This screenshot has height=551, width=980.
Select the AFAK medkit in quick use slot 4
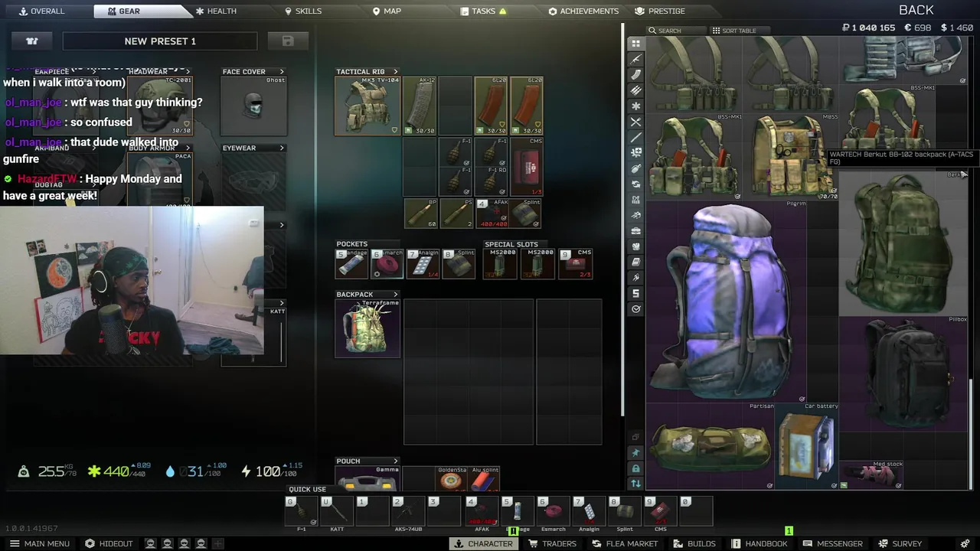(x=482, y=511)
